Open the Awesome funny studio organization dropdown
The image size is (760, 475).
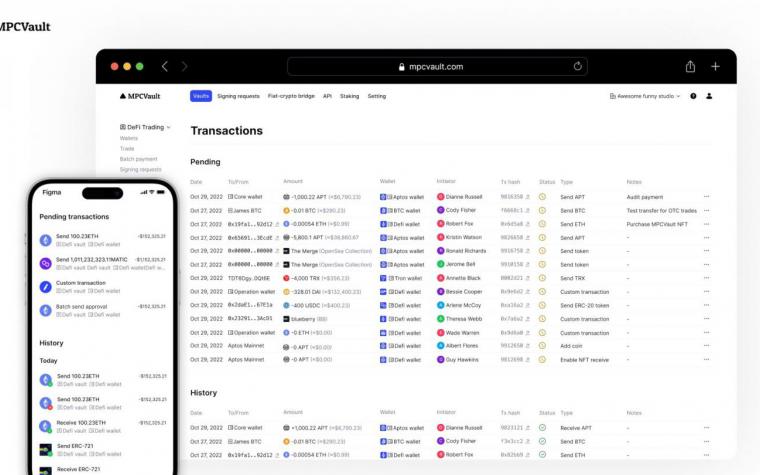click(x=645, y=96)
